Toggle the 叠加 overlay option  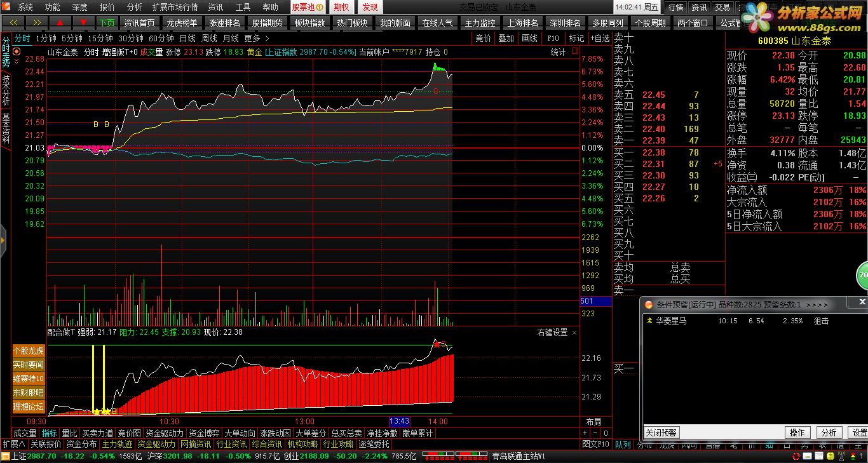tap(506, 38)
